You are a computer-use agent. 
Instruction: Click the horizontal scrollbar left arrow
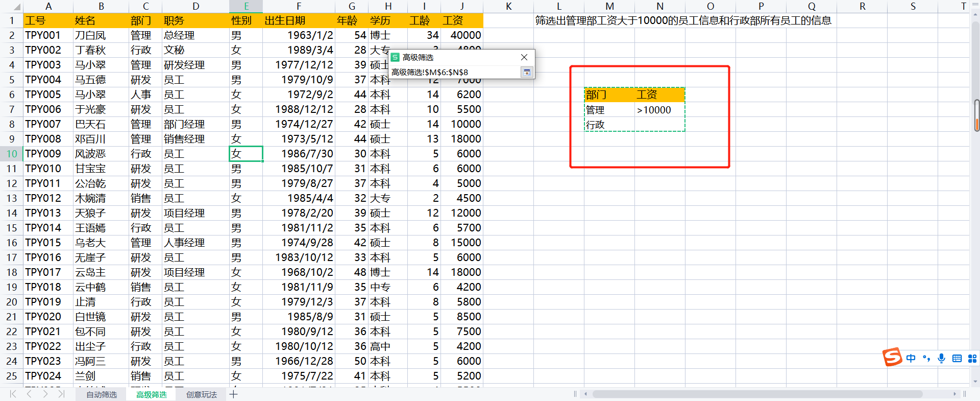pyautogui.click(x=585, y=394)
